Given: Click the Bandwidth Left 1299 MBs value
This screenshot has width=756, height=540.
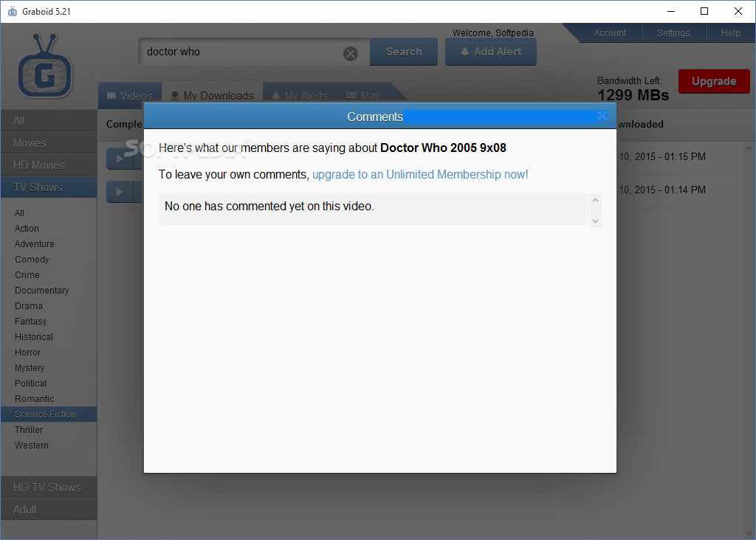Looking at the screenshot, I should coord(633,95).
